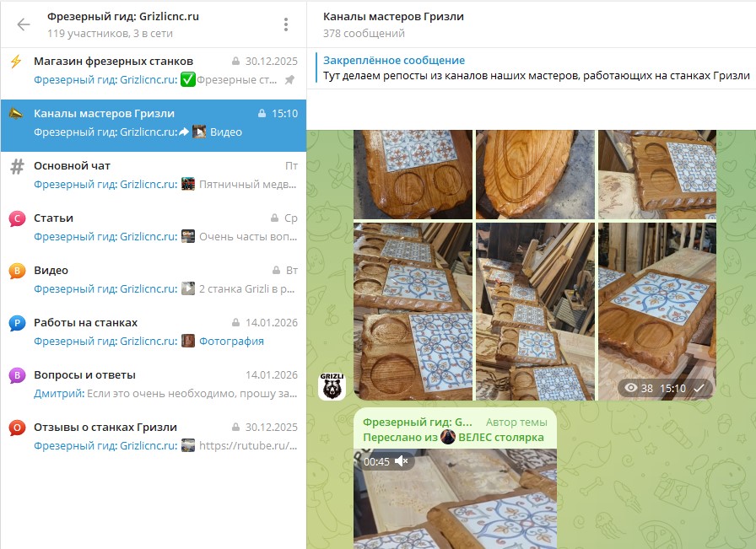Click the 00:45 duration label on the video
756x549 pixels.
click(376, 462)
